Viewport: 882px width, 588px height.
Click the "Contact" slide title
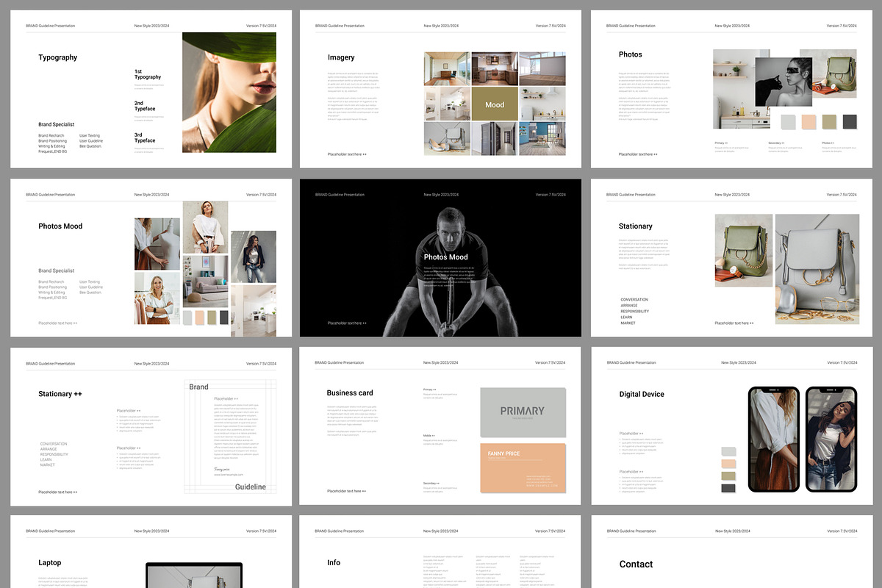636,564
